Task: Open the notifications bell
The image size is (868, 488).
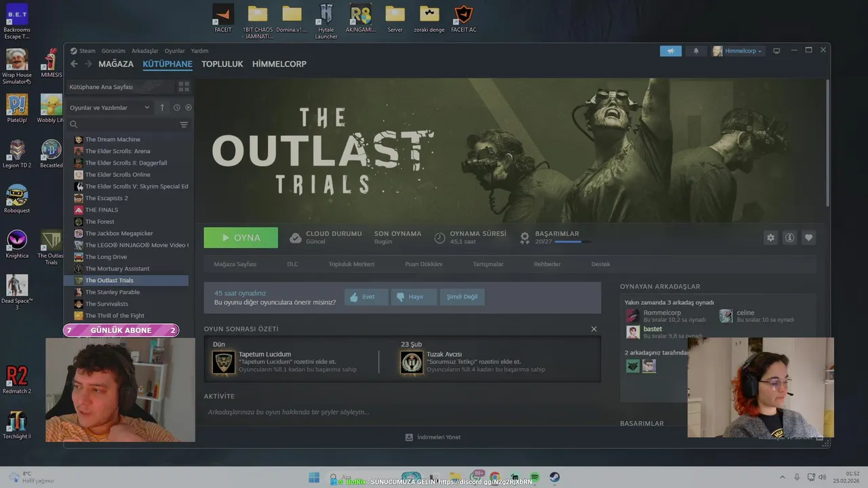Action: click(x=696, y=51)
